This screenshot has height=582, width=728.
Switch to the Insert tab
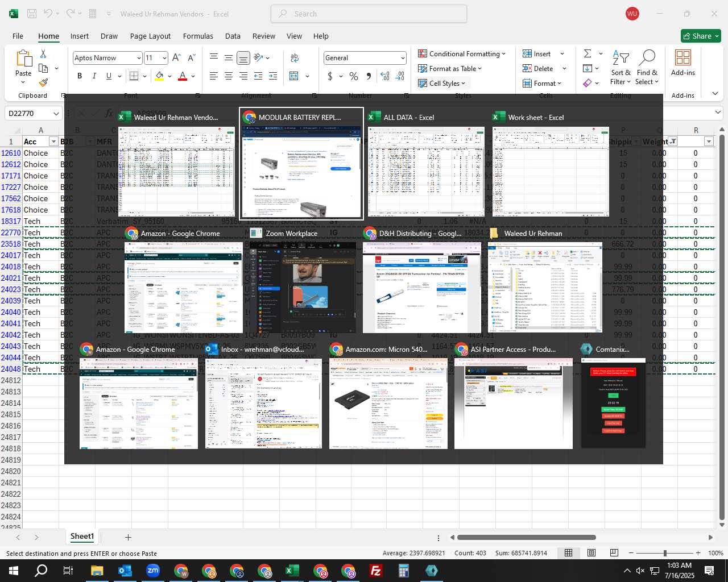point(80,36)
